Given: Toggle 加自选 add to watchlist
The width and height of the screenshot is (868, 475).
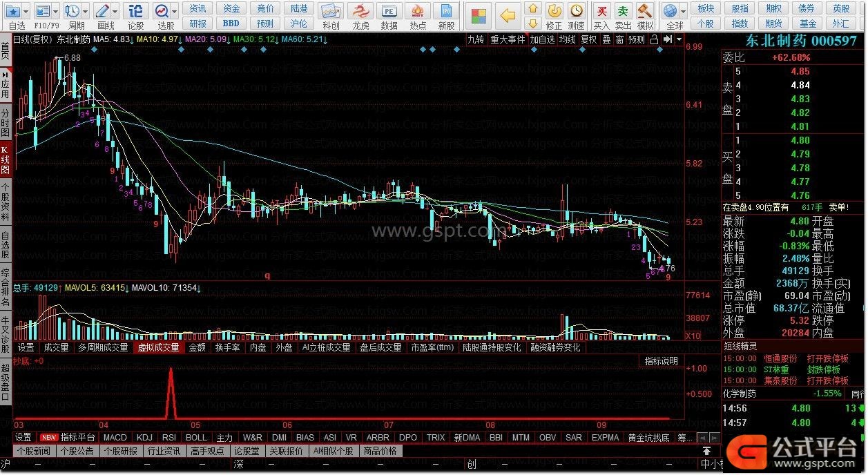Looking at the screenshot, I should 543,39.
